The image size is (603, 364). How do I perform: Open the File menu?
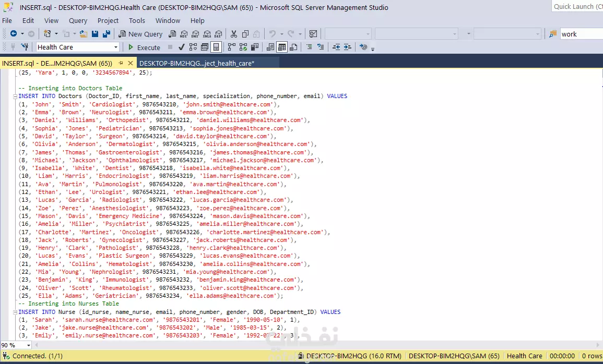tap(7, 20)
